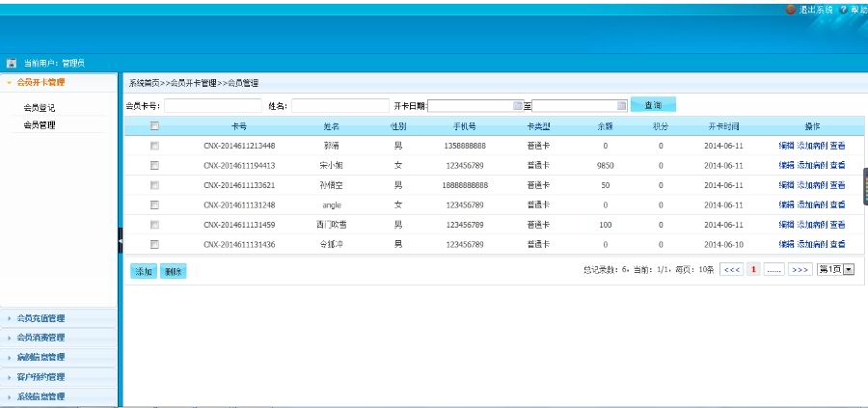Click 添加病例 in the 西门吹雪 row
The image size is (868, 408).
tap(812, 224)
